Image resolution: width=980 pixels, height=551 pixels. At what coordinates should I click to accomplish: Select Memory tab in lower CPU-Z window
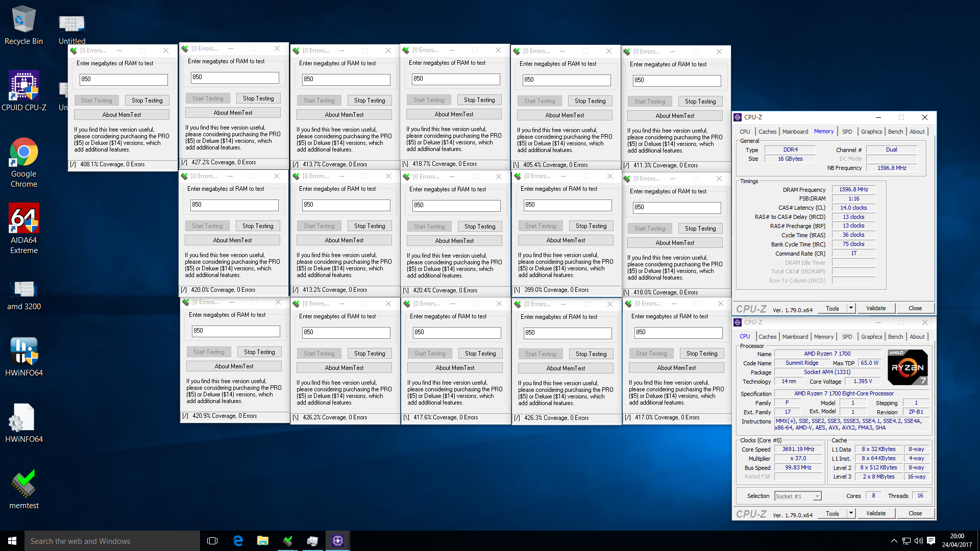[824, 337]
